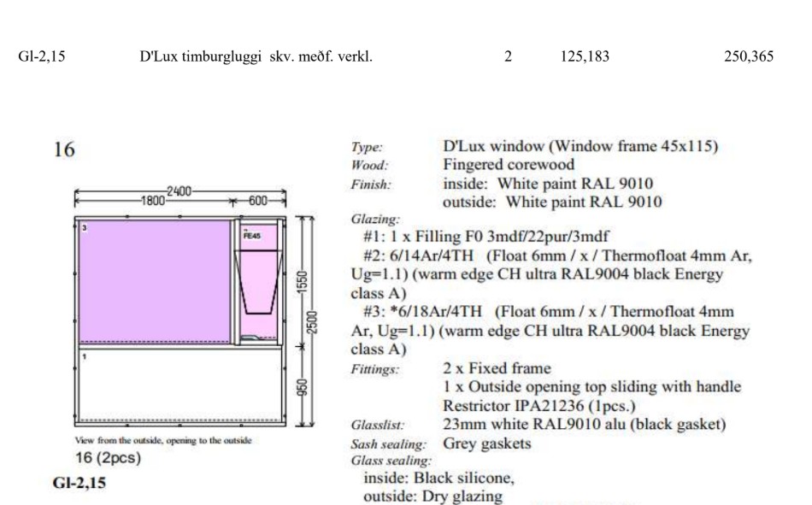The image size is (812, 505).
Task: Click the '1550' height dimension label
Action: [x=303, y=282]
